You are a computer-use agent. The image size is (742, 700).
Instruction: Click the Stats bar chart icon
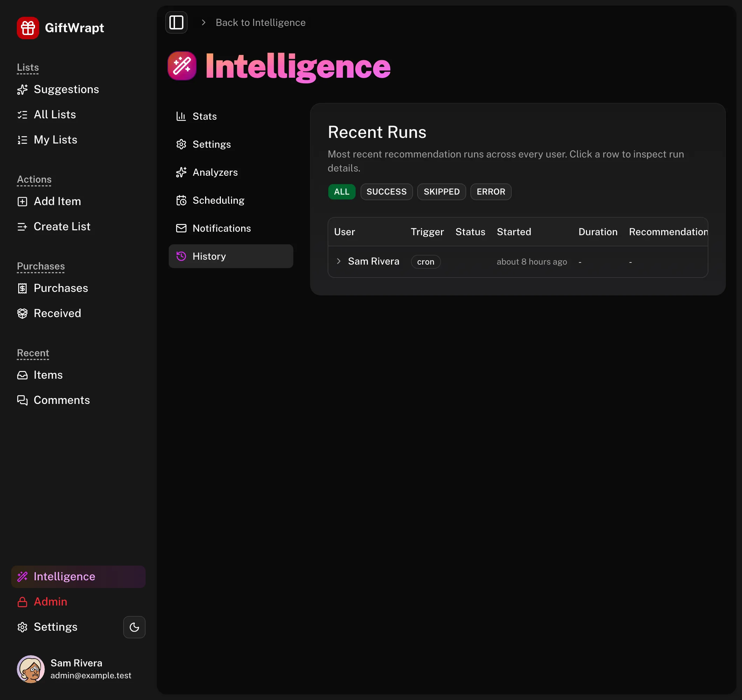(x=181, y=116)
